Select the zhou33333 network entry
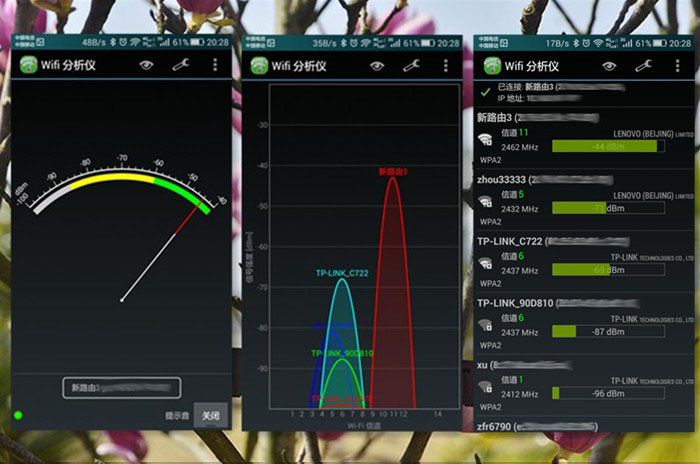This screenshot has height=464, width=700. point(584,200)
